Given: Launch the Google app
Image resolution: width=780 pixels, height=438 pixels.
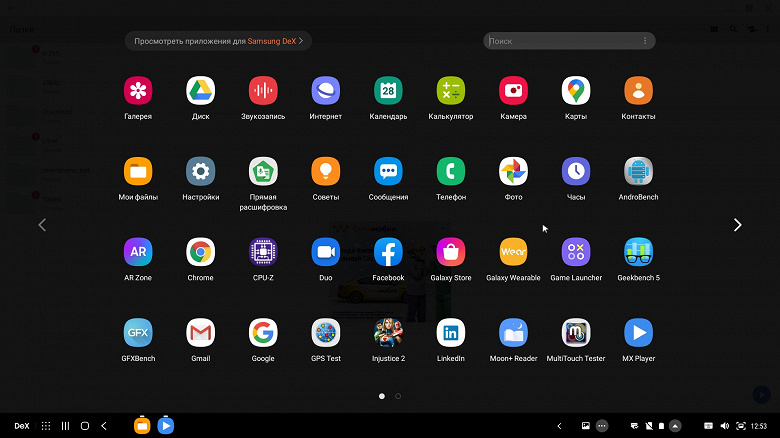Looking at the screenshot, I should 263,332.
